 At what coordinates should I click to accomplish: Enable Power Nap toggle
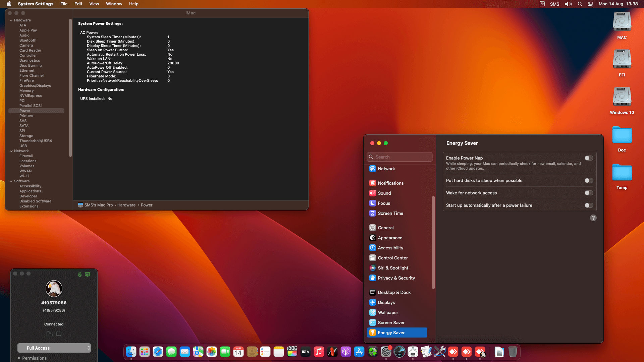coord(589,158)
